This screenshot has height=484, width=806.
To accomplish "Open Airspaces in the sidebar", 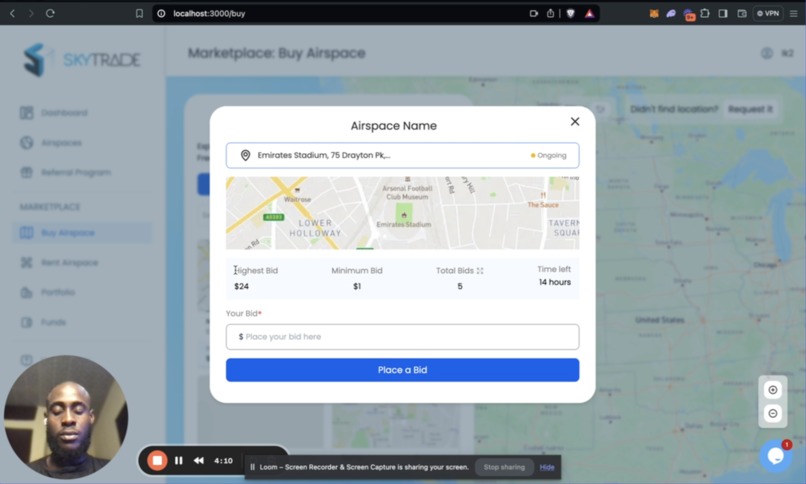I will point(61,142).
